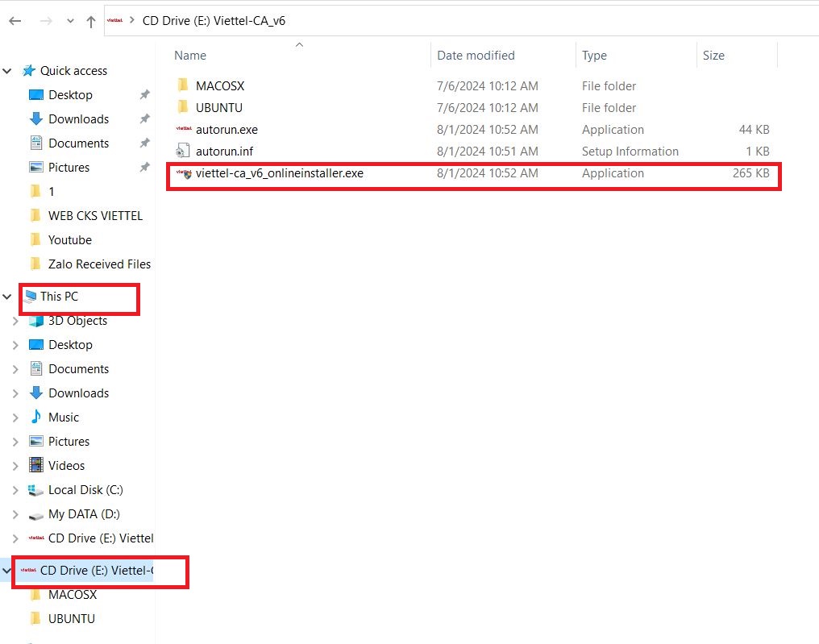This screenshot has width=819, height=644.
Task: Open the UBUNTU folder in file list
Action: [218, 107]
